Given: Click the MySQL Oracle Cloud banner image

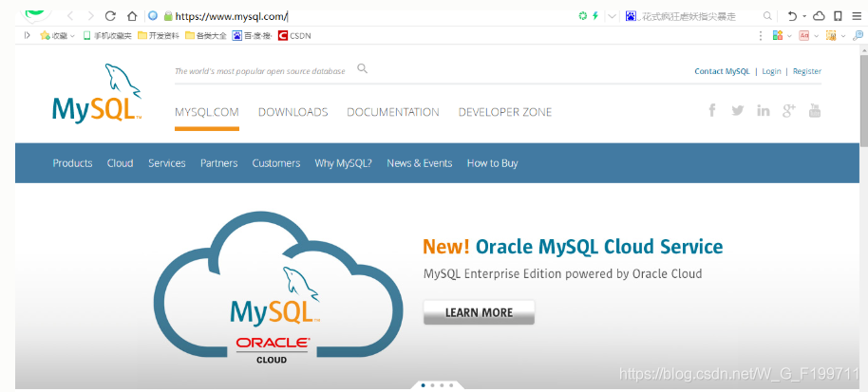Looking at the screenshot, I should pyautogui.click(x=278, y=289).
